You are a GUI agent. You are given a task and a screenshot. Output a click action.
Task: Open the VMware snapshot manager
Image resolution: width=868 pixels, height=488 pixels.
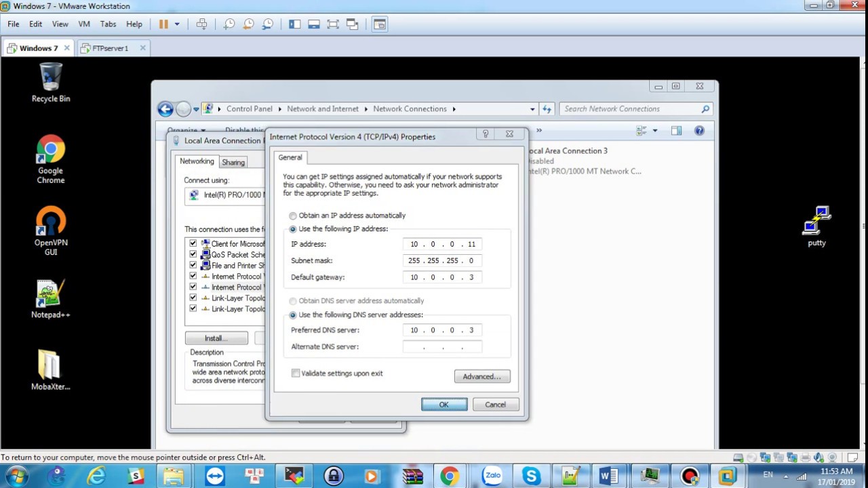[268, 24]
